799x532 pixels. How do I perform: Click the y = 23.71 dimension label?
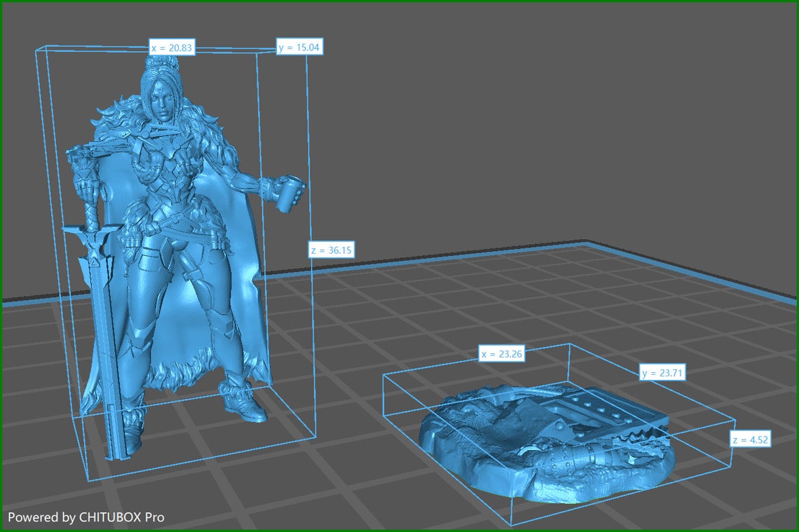(664, 373)
